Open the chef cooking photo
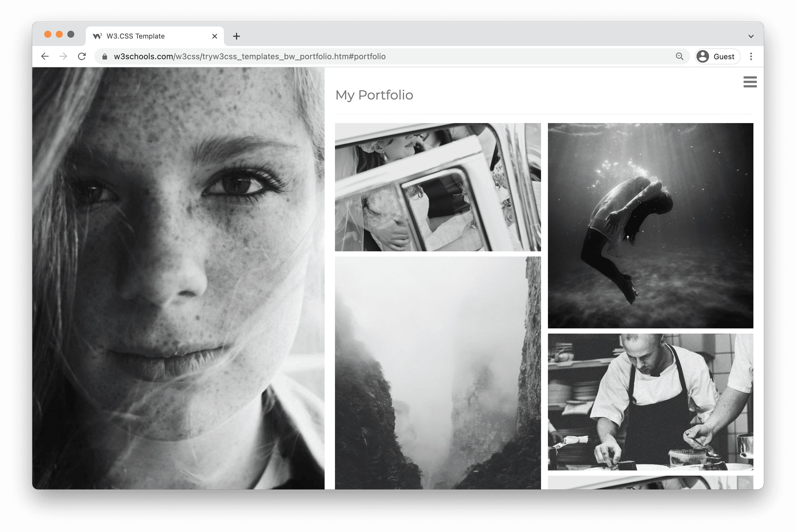The image size is (796, 532). (x=650, y=401)
